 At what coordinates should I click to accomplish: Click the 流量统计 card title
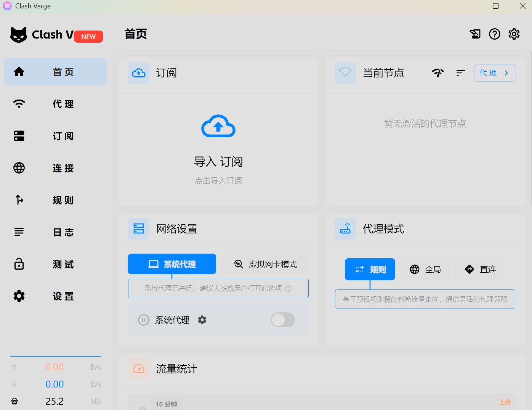(177, 369)
